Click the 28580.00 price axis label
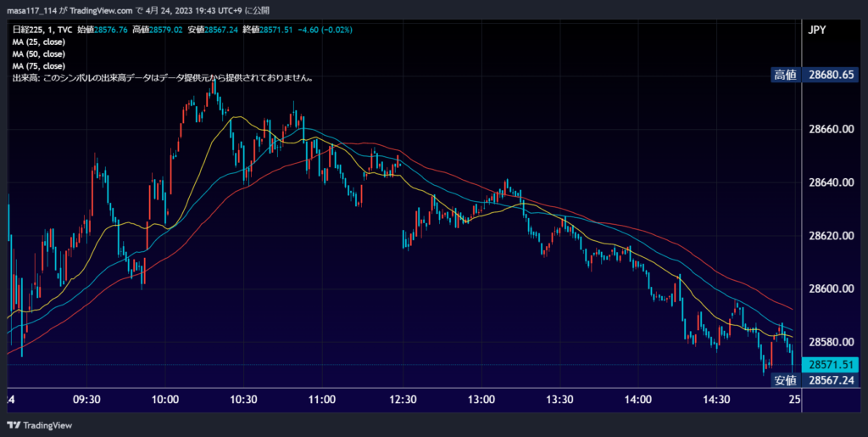868x437 pixels. coord(831,342)
